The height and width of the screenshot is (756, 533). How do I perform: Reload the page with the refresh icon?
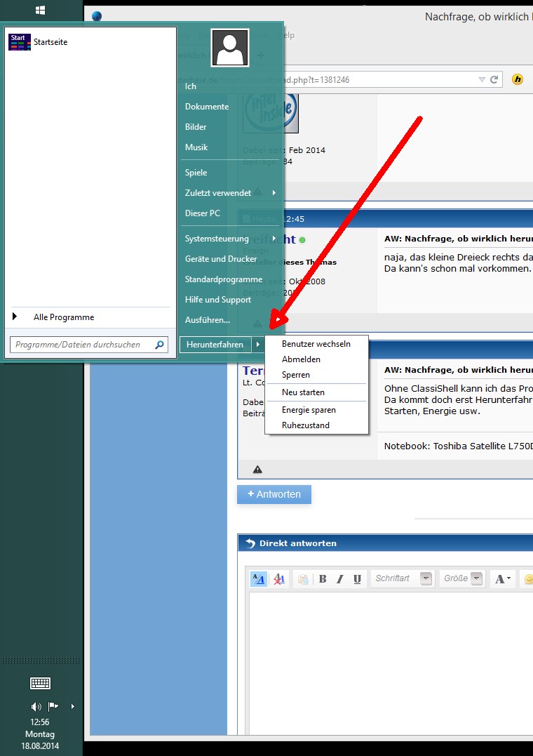pos(494,79)
